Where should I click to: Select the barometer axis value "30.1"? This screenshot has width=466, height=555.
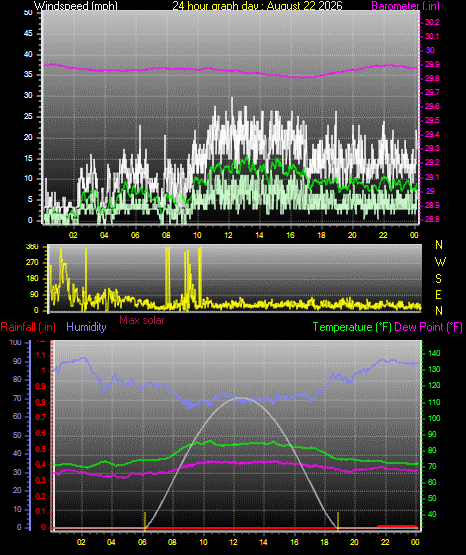tap(432, 36)
